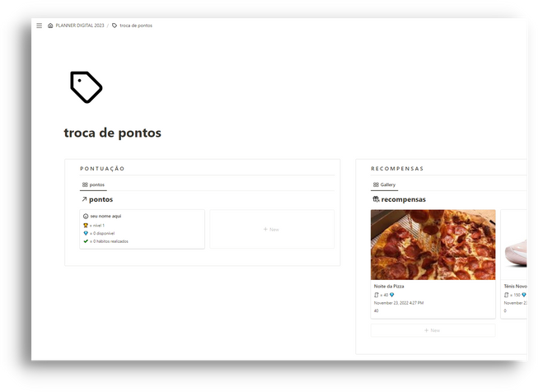Click the scroll icon before '= 40'
538x392 pixels.
[x=377, y=295]
